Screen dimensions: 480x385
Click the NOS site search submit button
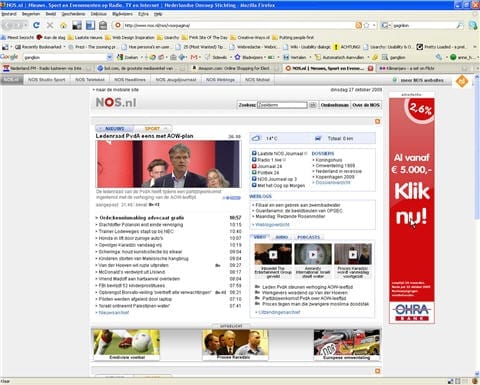313,105
